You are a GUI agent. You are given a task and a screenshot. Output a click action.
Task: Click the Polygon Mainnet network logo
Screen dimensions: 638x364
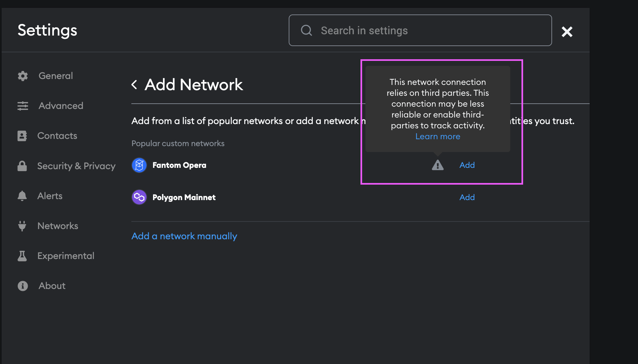[139, 197]
